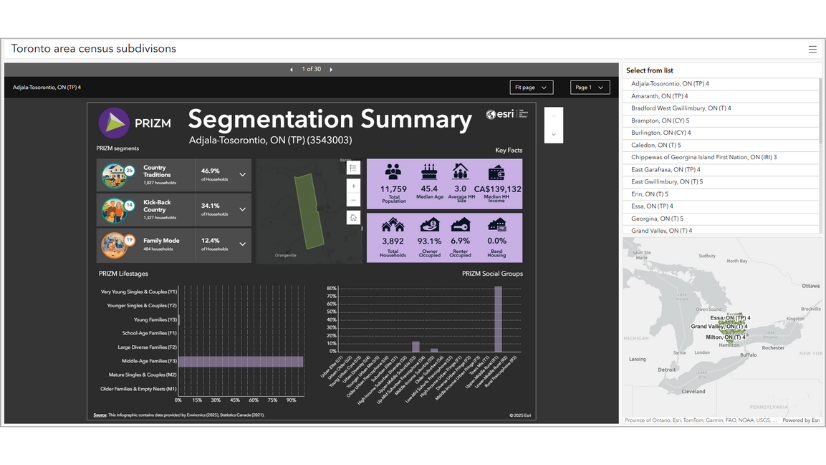Select Adjala-Tosorontio, ON (TP) 4 from list
826x465 pixels.
pyautogui.click(x=721, y=84)
